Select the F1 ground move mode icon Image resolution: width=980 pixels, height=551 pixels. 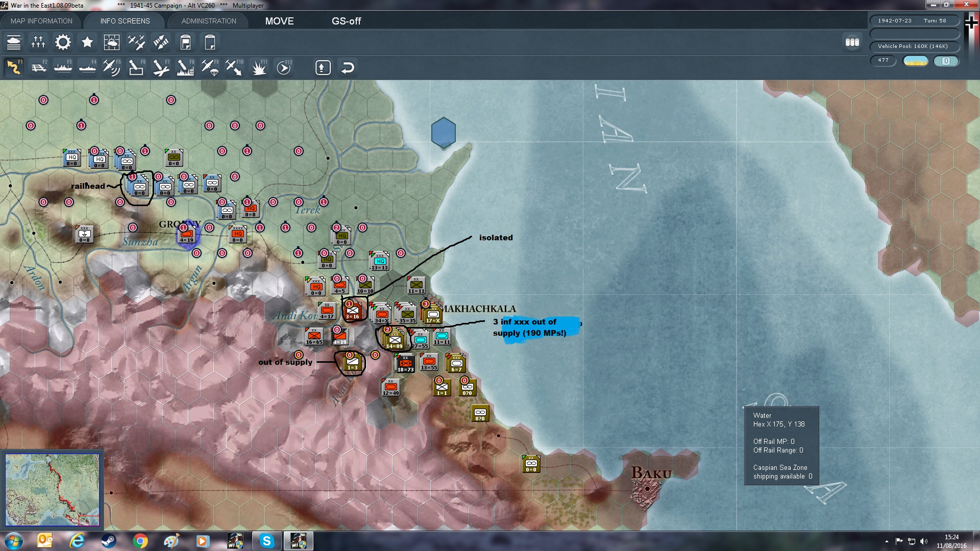tap(14, 67)
